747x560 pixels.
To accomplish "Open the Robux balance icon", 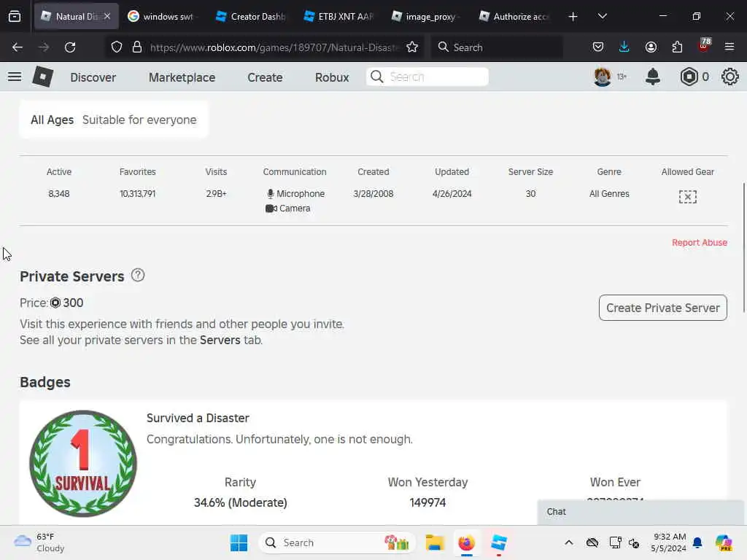I will coord(689,77).
